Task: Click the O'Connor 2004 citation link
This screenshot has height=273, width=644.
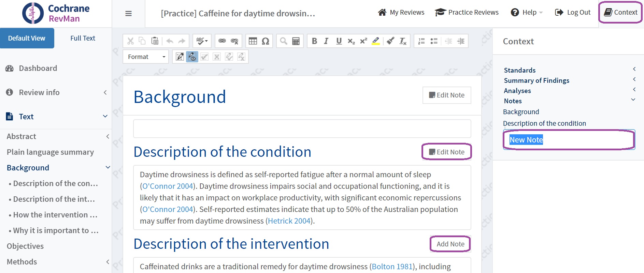Action: (x=168, y=186)
